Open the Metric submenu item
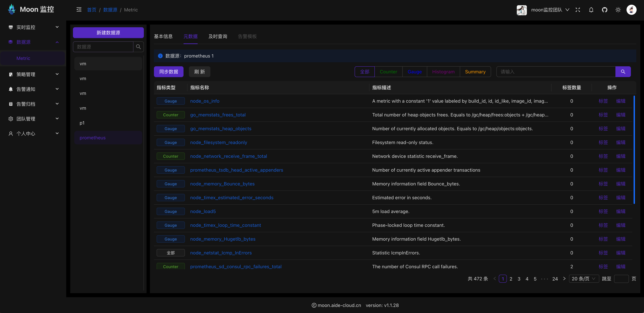This screenshot has height=313, width=644. tap(33, 58)
